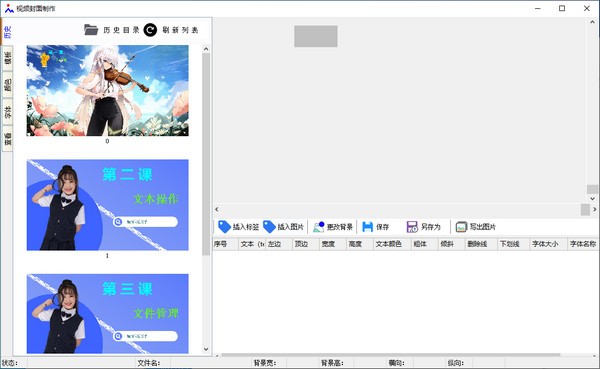The image size is (600, 369).
Task: Click the 宽度 column header
Action: (332, 244)
